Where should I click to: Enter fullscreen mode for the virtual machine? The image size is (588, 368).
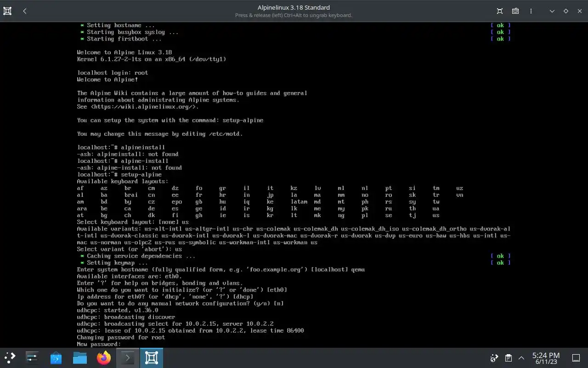pos(500,11)
